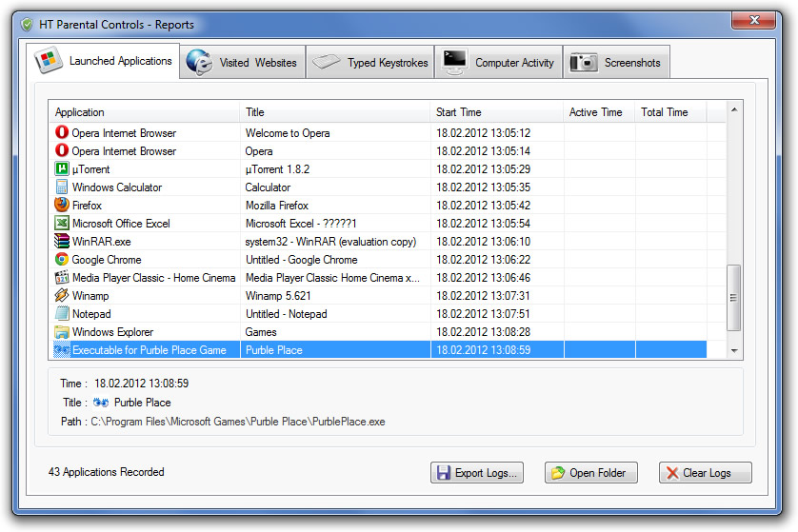Switch to the Launched Applications tab
This screenshot has width=798, height=532.
click(103, 61)
